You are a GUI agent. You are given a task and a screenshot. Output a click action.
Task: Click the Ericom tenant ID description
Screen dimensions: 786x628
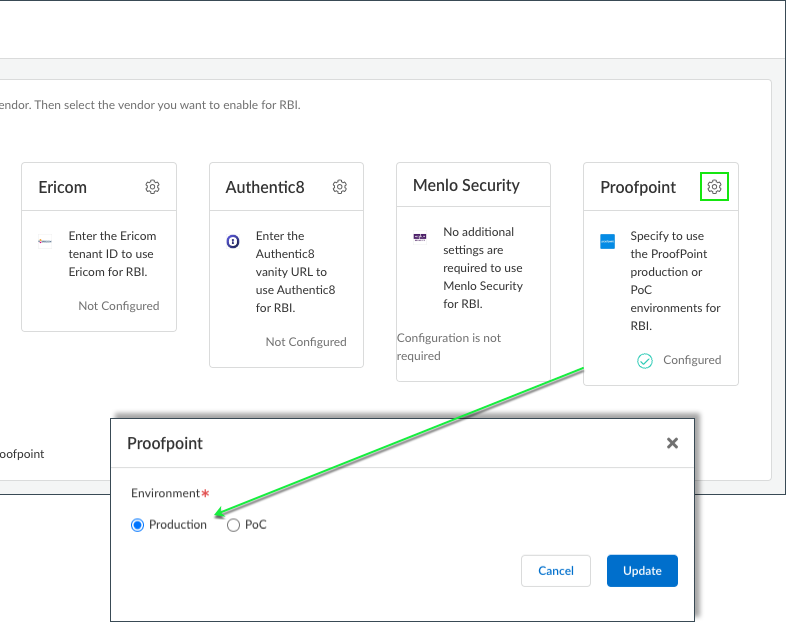(x=112, y=254)
